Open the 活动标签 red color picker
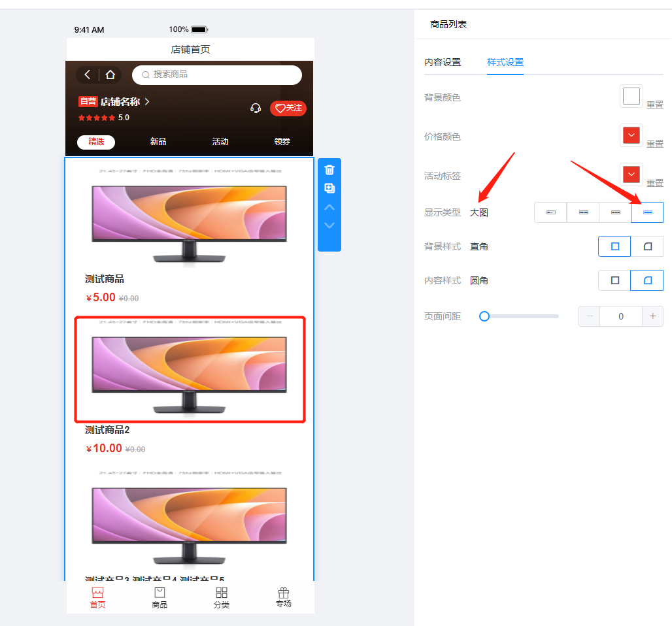Image resolution: width=672 pixels, height=626 pixels. pyautogui.click(x=631, y=174)
